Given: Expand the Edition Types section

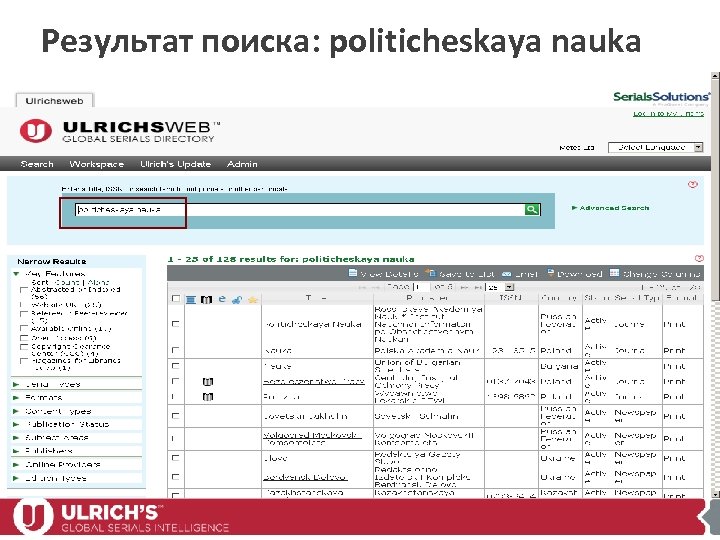Looking at the screenshot, I should [17, 478].
